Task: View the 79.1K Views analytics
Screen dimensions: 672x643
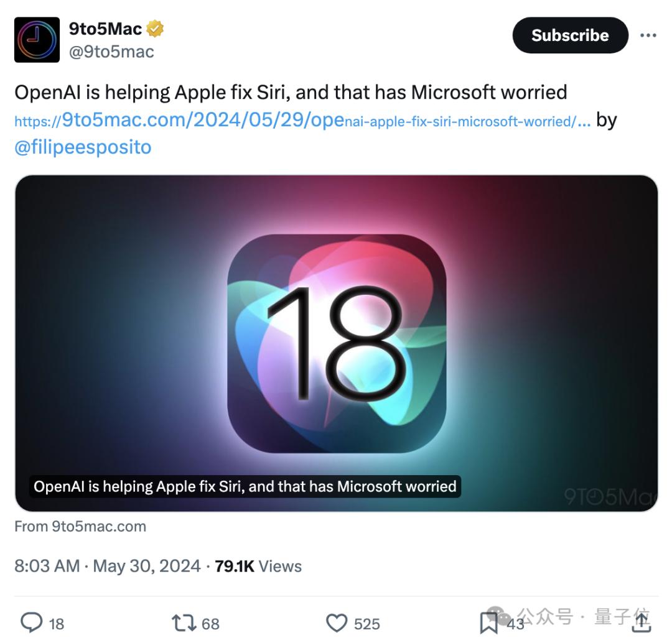Action: tap(258, 566)
